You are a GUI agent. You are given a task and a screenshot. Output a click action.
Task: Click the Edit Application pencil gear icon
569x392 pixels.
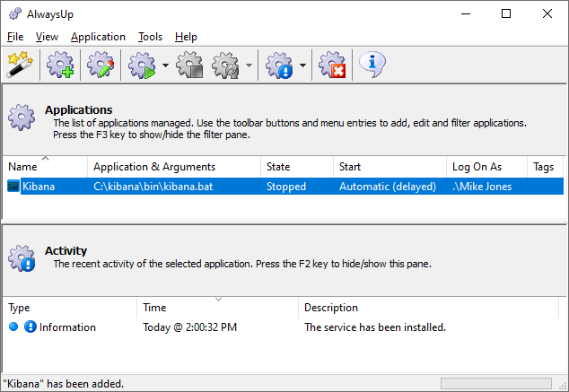(x=101, y=65)
